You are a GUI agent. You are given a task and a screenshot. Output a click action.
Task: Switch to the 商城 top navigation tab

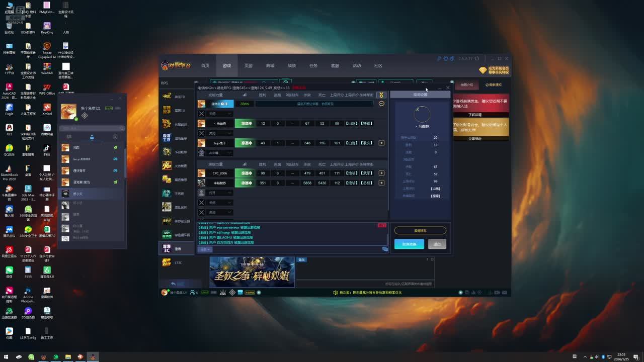tap(270, 66)
